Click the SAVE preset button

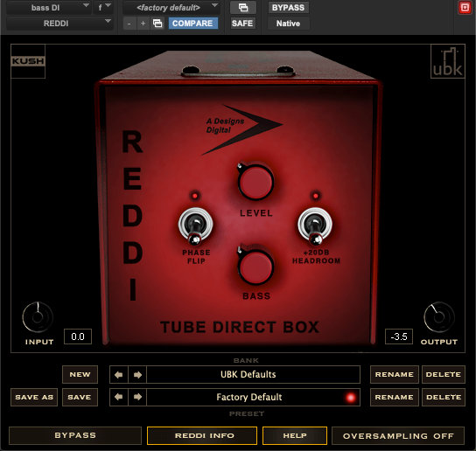pyautogui.click(x=80, y=397)
